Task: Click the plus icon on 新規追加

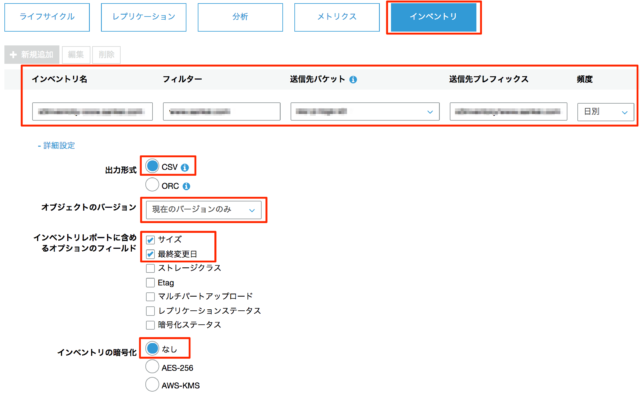Action: click(x=13, y=55)
